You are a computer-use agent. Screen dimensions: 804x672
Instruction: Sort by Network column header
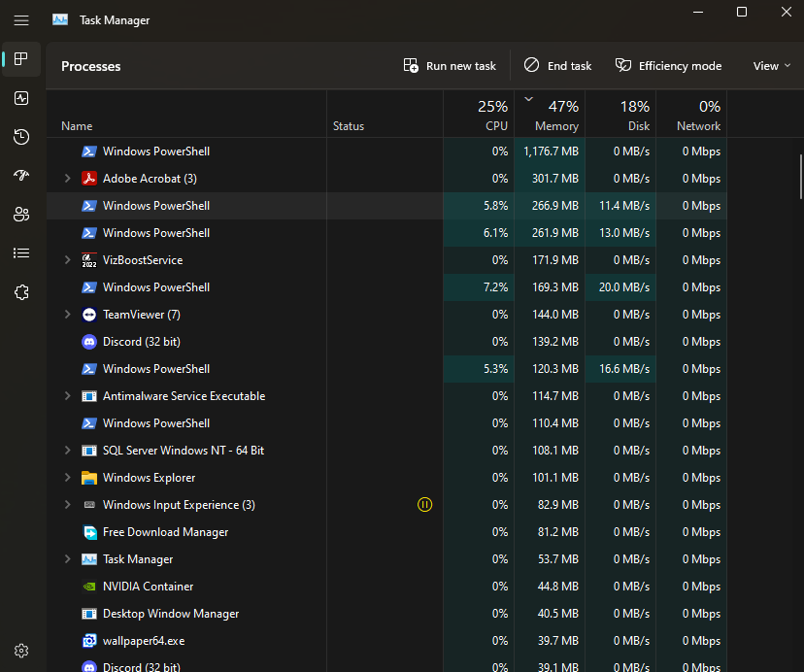[x=691, y=114]
